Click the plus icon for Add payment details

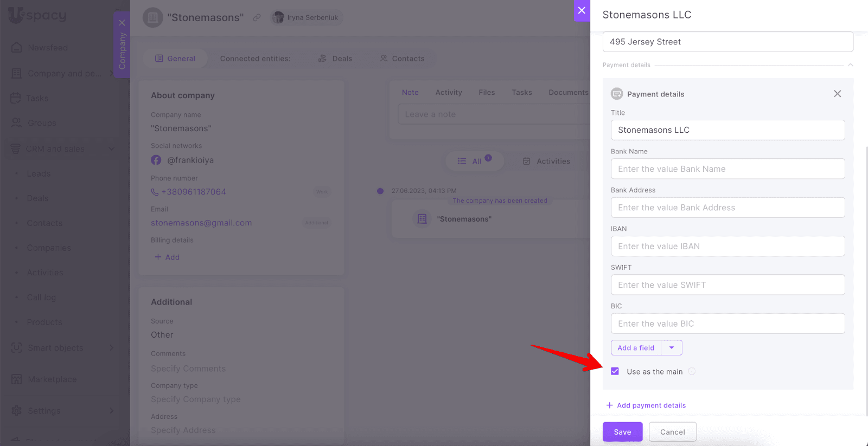[609, 405]
